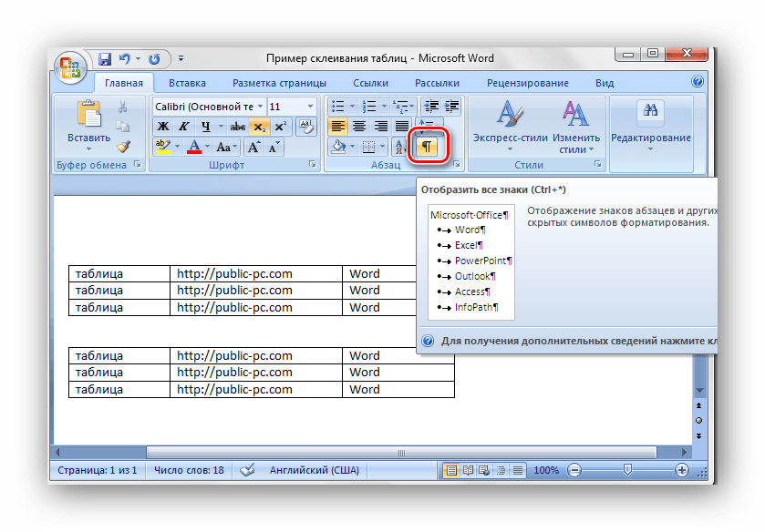Toggle Bold formatting in the Font group
This screenshot has width=765, height=532.
click(163, 127)
